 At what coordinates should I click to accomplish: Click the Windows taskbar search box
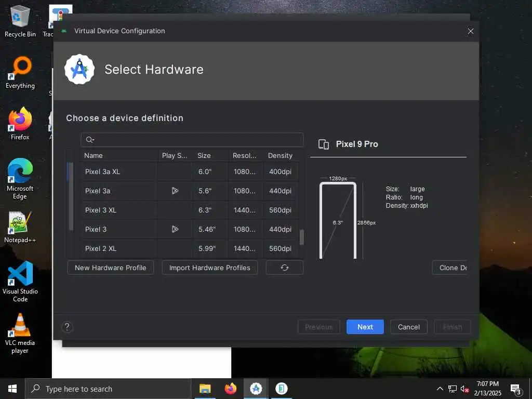(108, 389)
